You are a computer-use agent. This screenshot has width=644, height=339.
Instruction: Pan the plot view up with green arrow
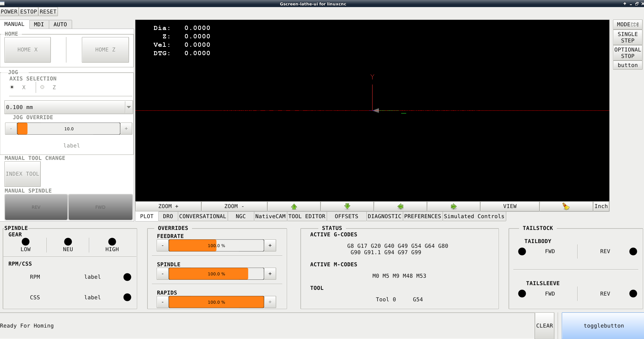[x=294, y=206]
